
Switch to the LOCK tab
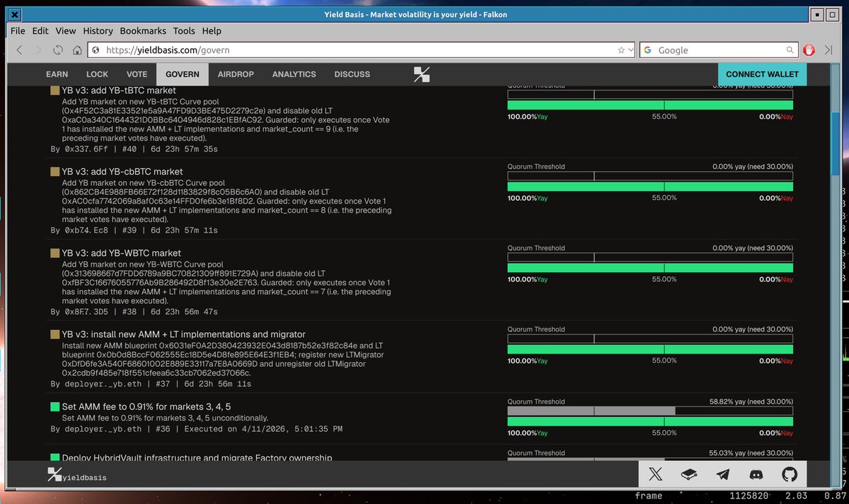(98, 74)
